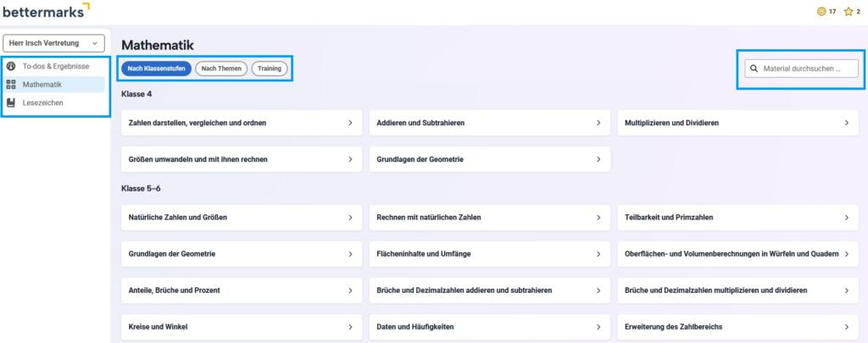Screen dimensions: 868x343
Task: Click the star counter icon
Action: (848, 12)
